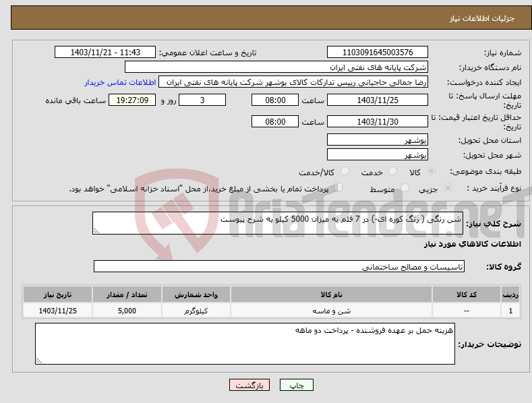Click the 5,000 quantity cell

click(x=127, y=311)
